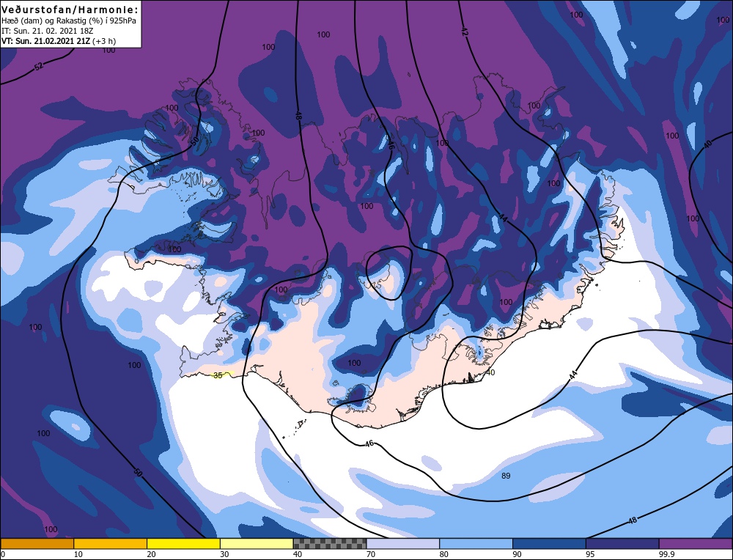Click the '95' legend tick label

[x=590, y=554]
